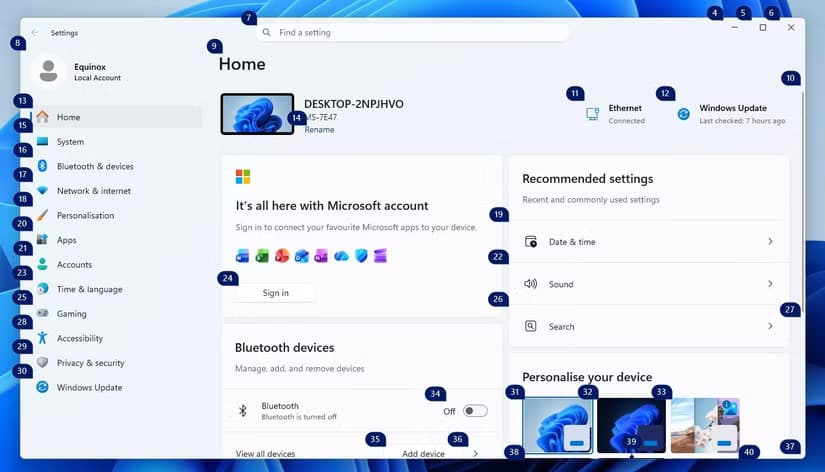
Task: Click the OneNote app icon
Action: pos(321,256)
